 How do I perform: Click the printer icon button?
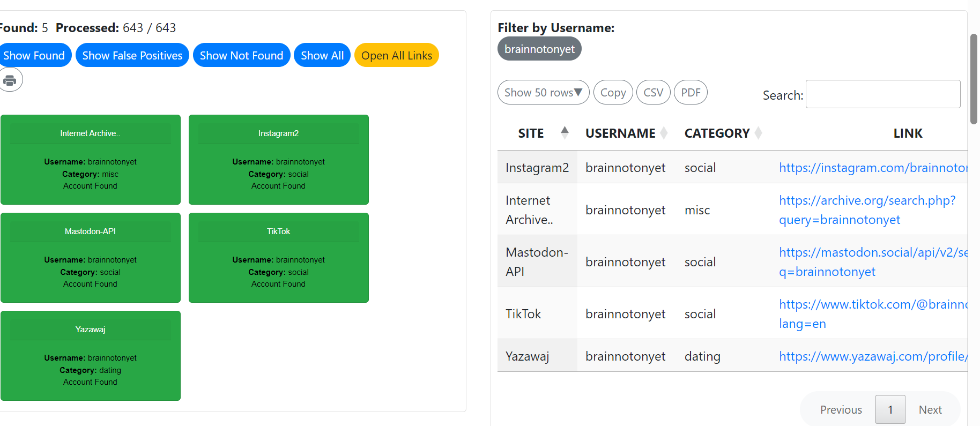click(10, 80)
